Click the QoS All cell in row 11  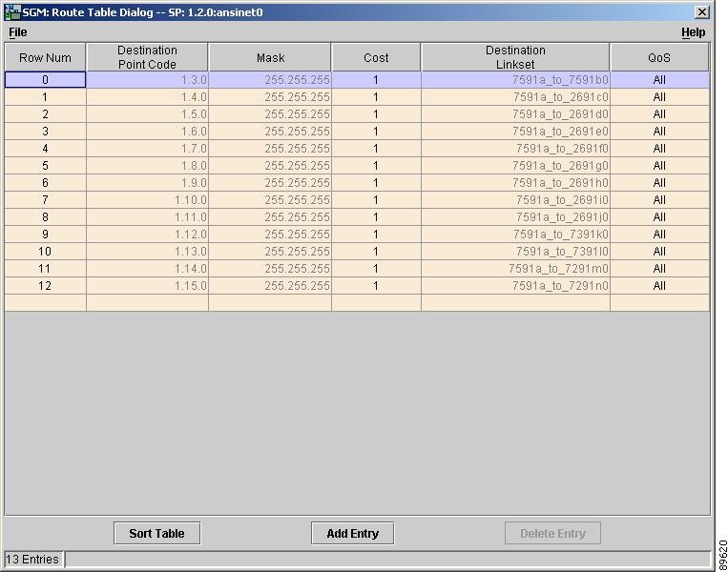tap(659, 269)
